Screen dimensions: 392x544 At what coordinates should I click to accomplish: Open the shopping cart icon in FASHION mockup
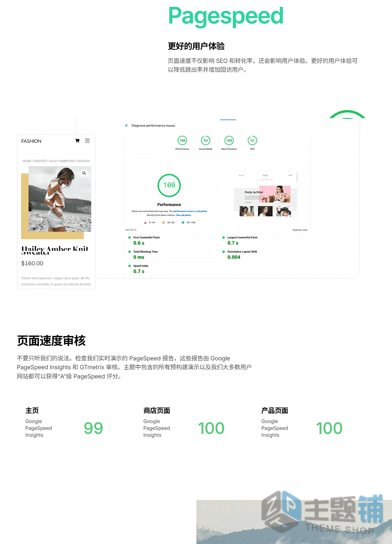77,141
